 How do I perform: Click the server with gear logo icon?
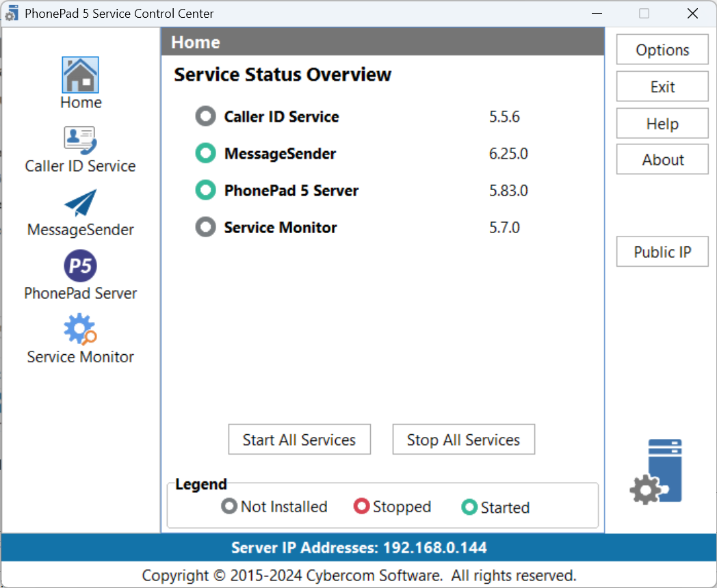(x=656, y=472)
